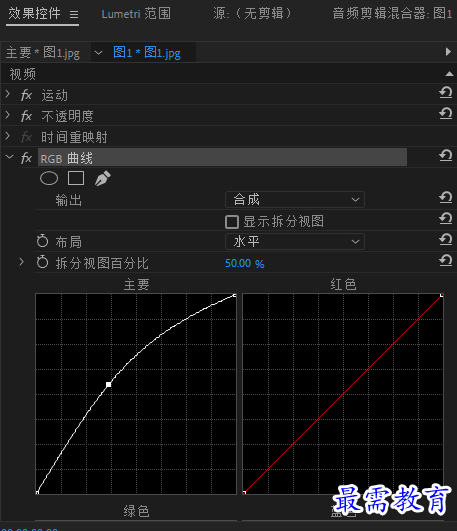457x531 pixels.
Task: Click the bottom-left endpoint of 红色 curve
Action: click(244, 492)
